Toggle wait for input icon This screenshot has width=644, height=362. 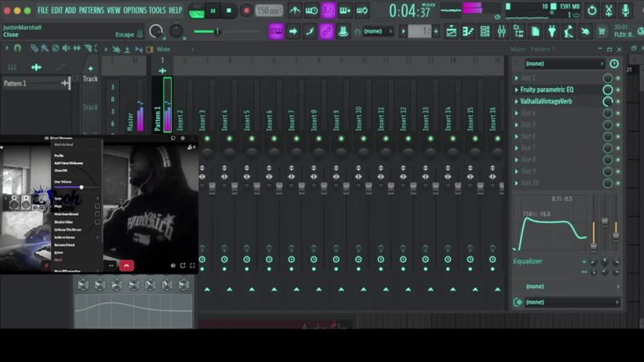click(x=311, y=10)
